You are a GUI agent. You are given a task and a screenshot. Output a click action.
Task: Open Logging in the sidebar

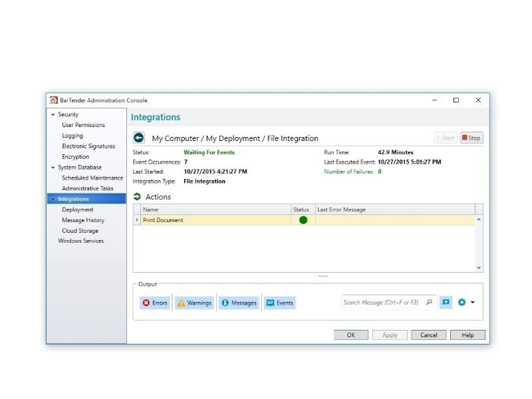[72, 136]
